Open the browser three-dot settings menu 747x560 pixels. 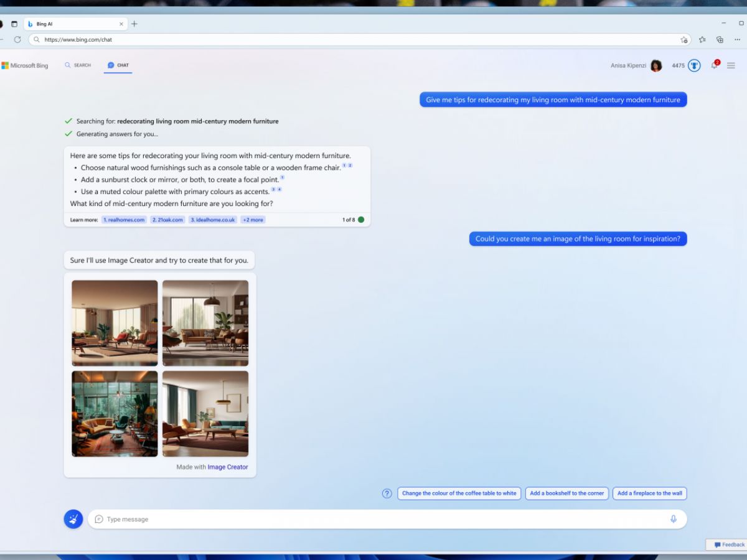(737, 39)
